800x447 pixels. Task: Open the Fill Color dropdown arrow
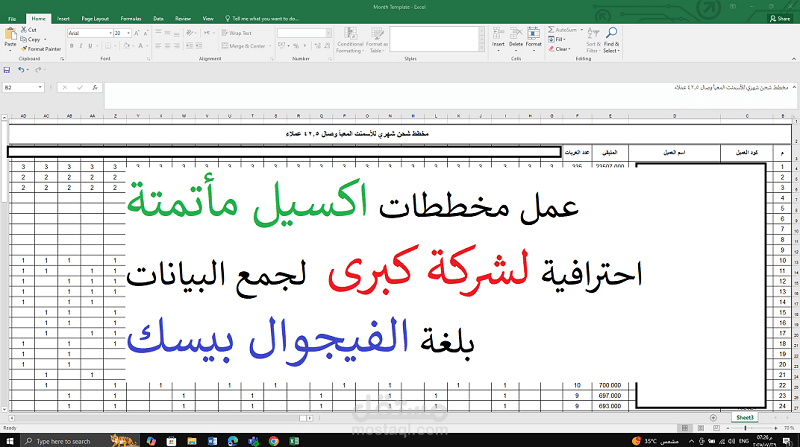click(x=132, y=46)
